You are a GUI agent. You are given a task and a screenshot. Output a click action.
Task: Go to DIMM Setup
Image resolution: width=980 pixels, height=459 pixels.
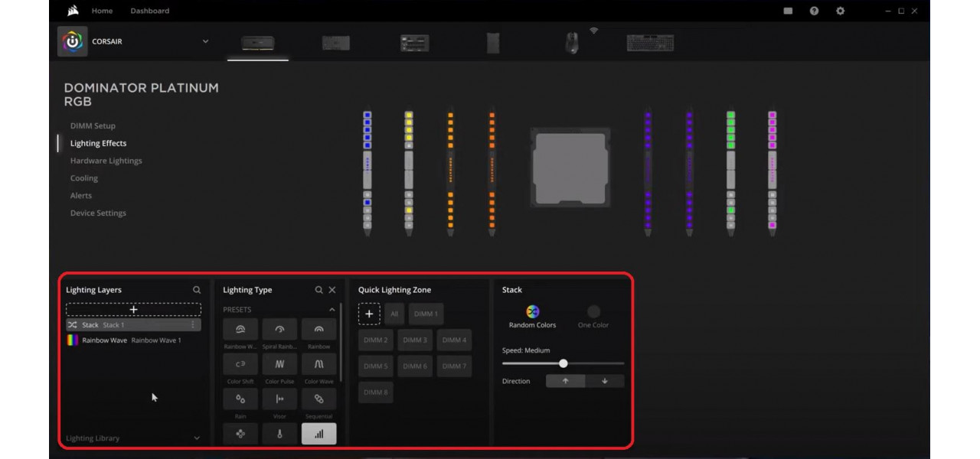click(x=93, y=125)
